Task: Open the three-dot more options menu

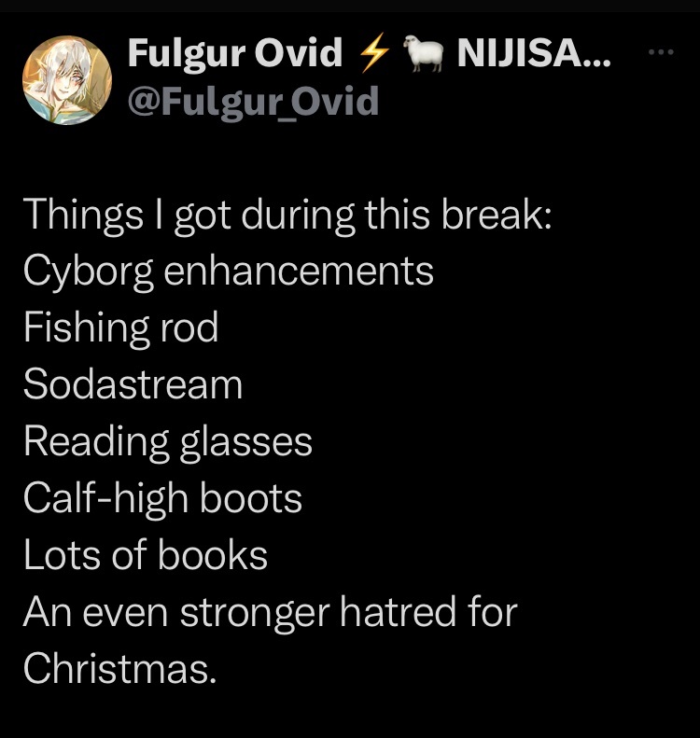Action: [661, 51]
